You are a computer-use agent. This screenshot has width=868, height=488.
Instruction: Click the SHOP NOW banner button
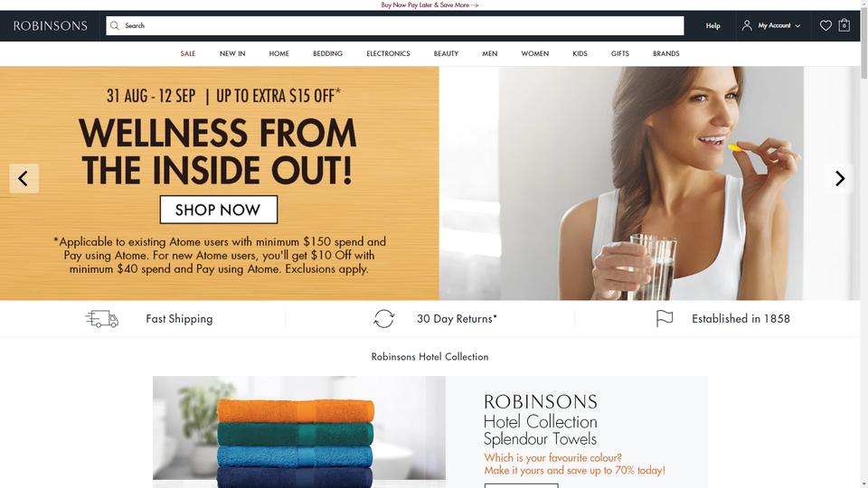(219, 210)
